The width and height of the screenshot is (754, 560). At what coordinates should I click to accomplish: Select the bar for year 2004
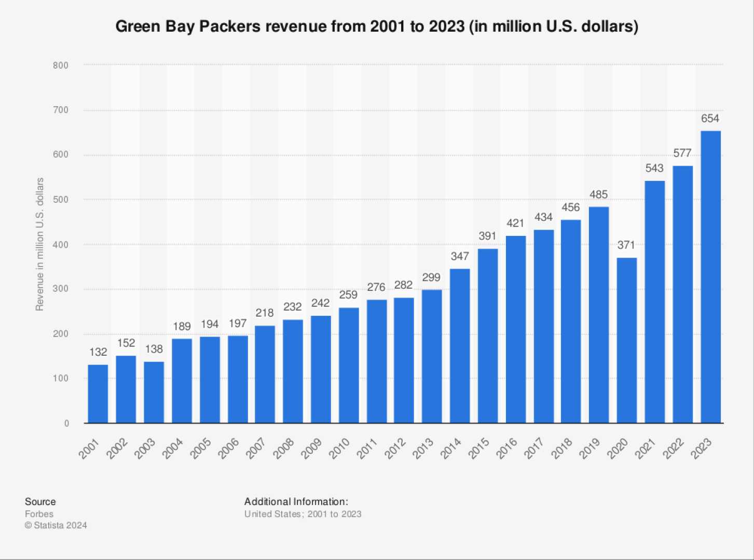[x=182, y=381]
